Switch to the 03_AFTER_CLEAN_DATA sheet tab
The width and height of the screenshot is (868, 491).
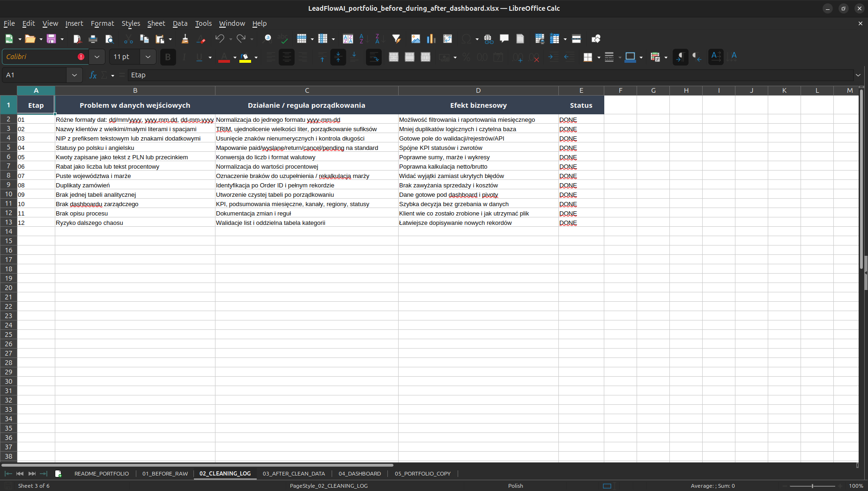pyautogui.click(x=294, y=474)
